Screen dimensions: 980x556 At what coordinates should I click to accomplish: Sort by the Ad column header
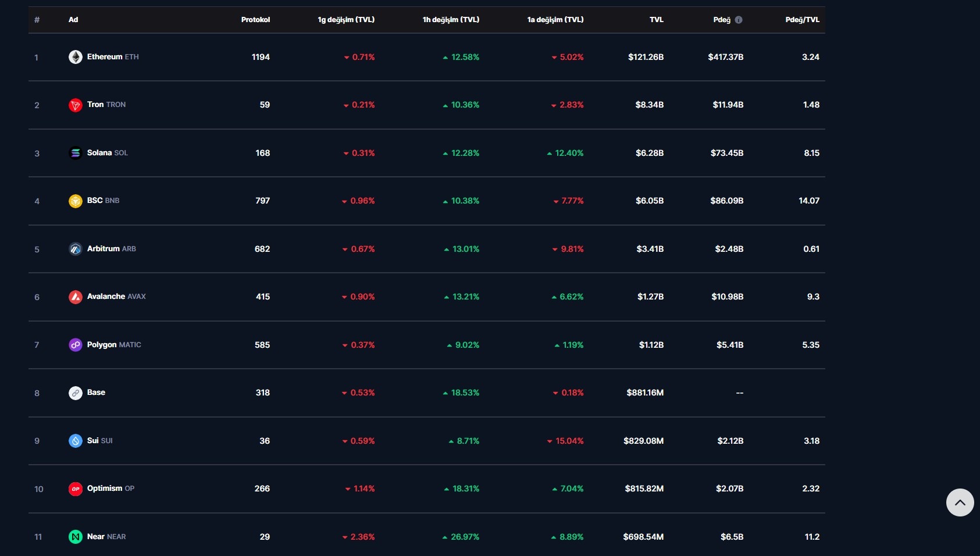tap(73, 20)
